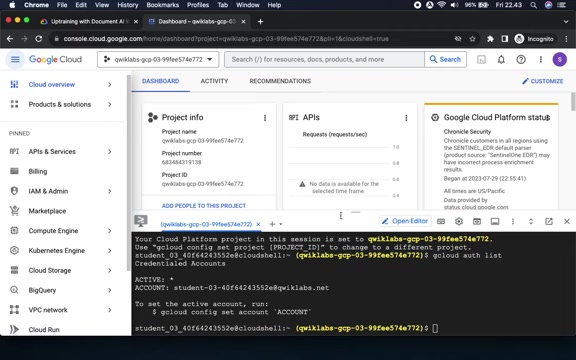Close the qwiklabs Cloud Shell tab
Image resolution: width=576 pixels, height=360 pixels.
(258, 224)
